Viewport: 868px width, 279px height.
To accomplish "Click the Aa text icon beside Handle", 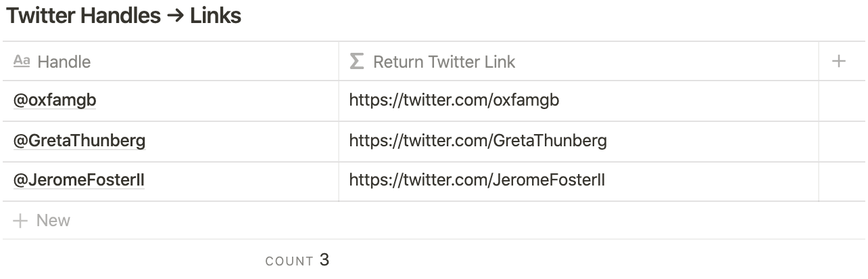I will pos(22,62).
